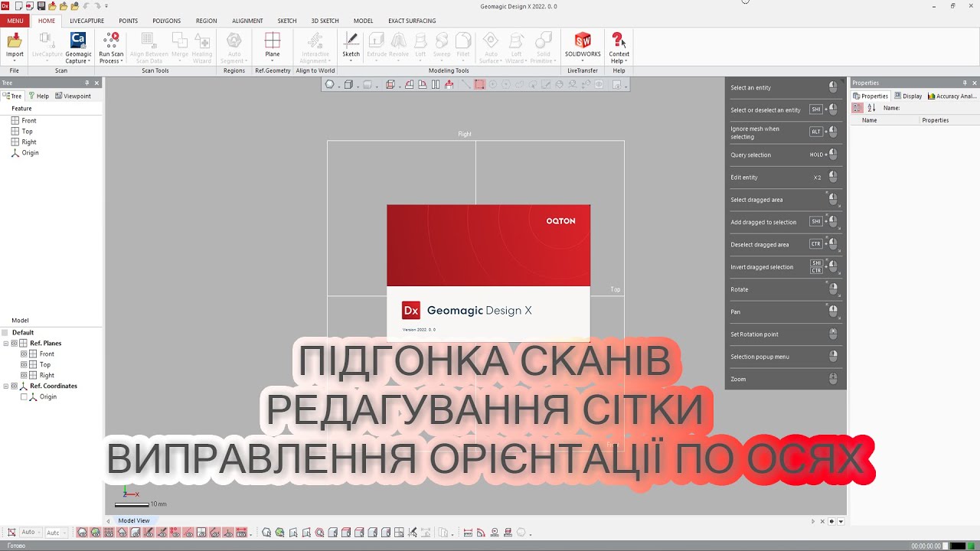Close the Properties panel
This screenshot has height=551, width=980.
coord(974,83)
